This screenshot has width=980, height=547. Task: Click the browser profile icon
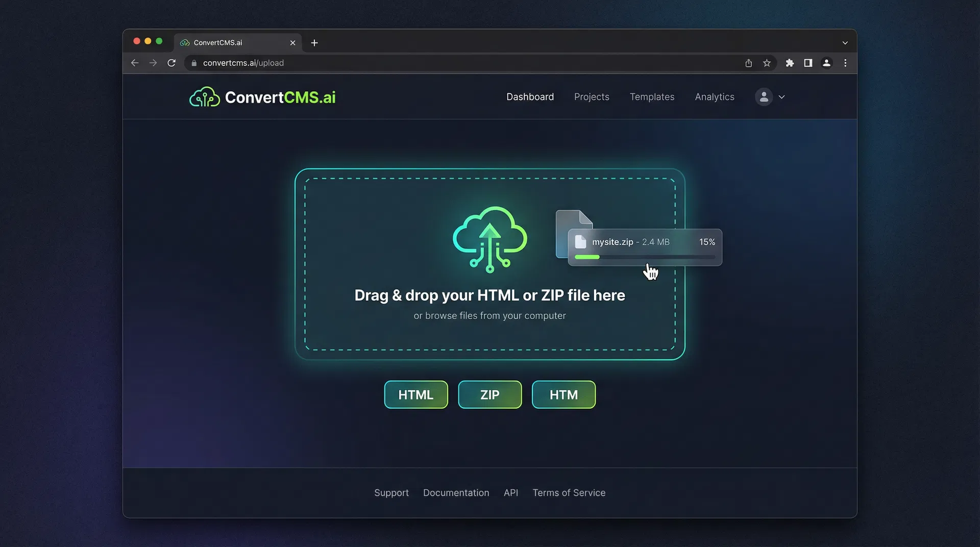point(827,63)
